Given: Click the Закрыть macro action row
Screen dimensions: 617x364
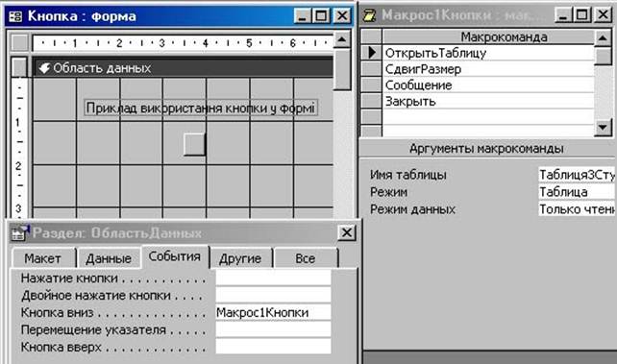Looking at the screenshot, I should click(488, 102).
